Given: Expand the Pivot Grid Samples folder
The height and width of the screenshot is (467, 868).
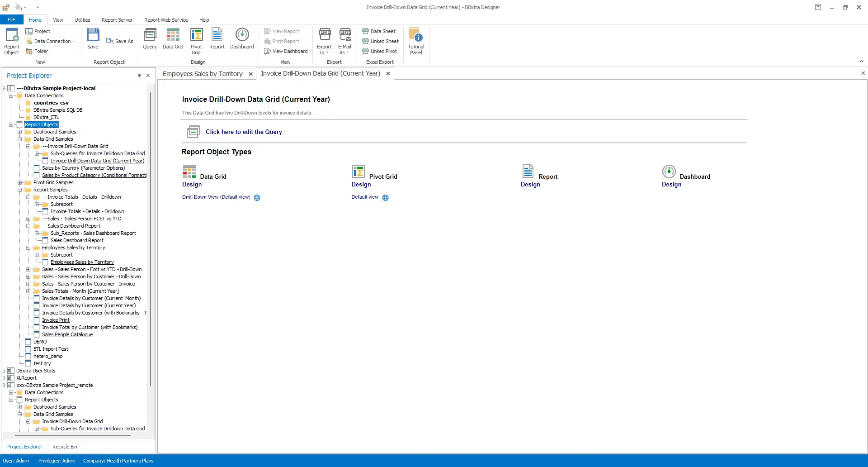Looking at the screenshot, I should click(x=20, y=182).
